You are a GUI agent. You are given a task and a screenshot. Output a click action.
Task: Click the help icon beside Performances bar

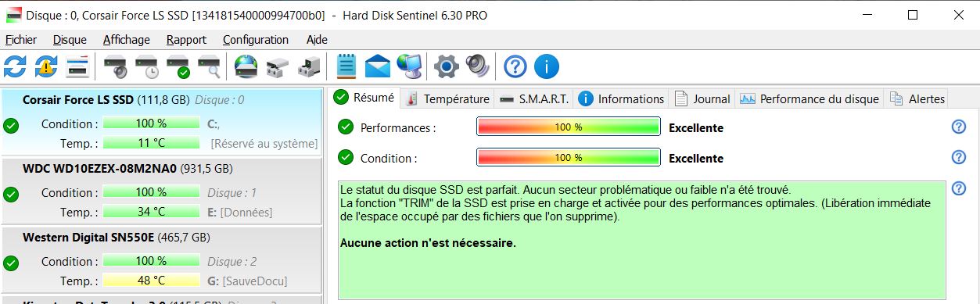958,127
